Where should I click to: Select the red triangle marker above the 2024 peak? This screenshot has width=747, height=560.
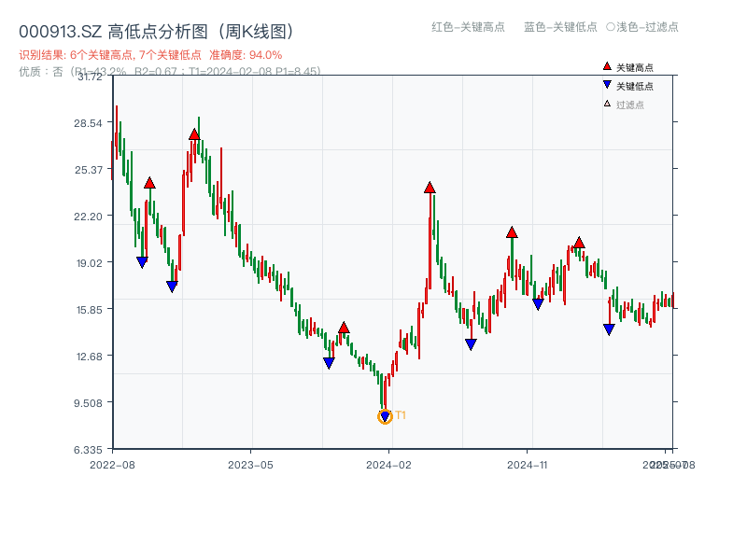pyautogui.click(x=430, y=187)
